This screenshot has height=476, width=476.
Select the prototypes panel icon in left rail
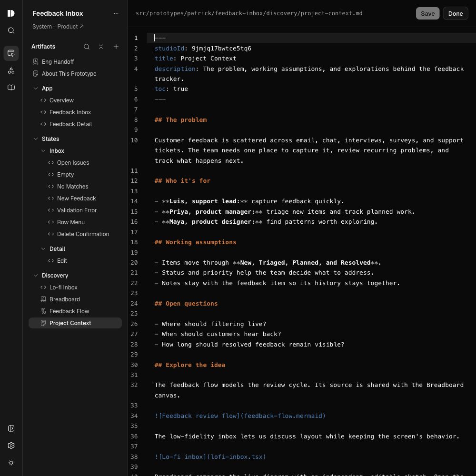point(11,53)
